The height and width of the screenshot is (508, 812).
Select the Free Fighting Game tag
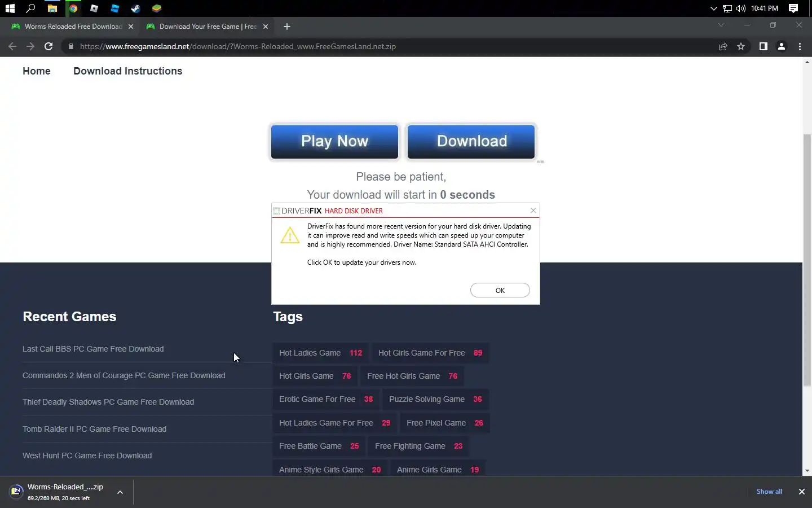419,446
